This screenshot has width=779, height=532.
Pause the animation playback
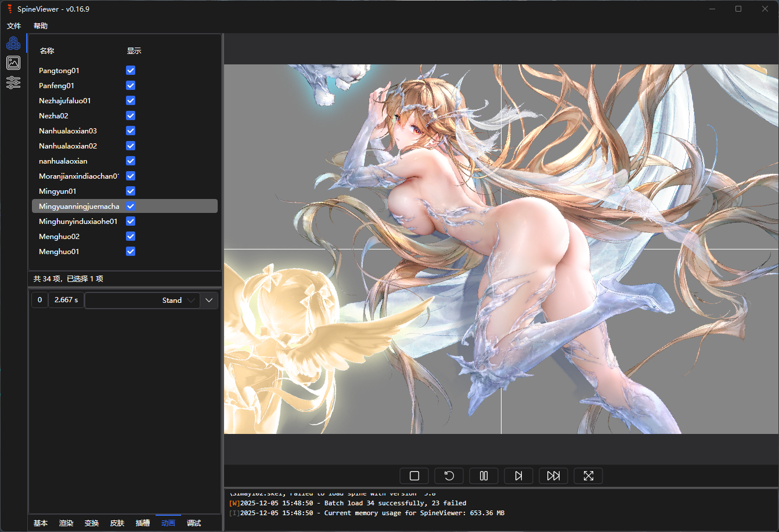[484, 476]
